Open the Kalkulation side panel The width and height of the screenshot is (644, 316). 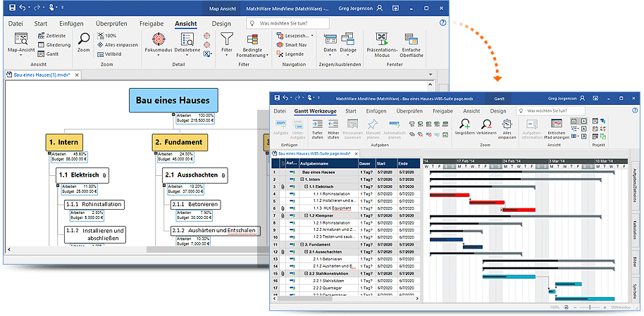[x=634, y=229]
